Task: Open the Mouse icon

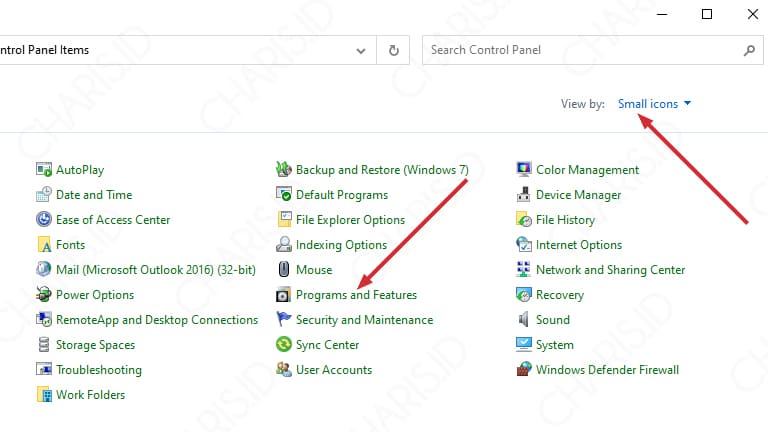Action: (284, 270)
